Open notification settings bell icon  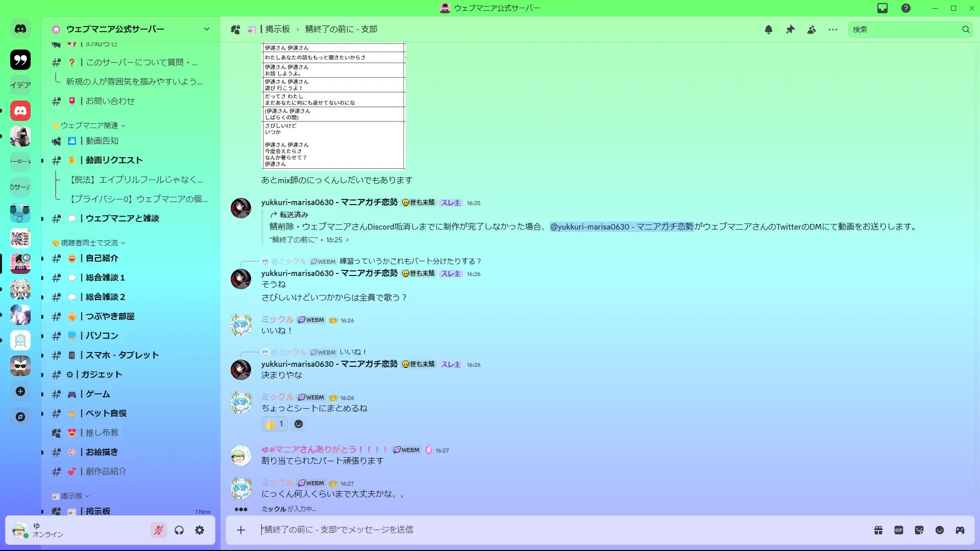tap(768, 30)
